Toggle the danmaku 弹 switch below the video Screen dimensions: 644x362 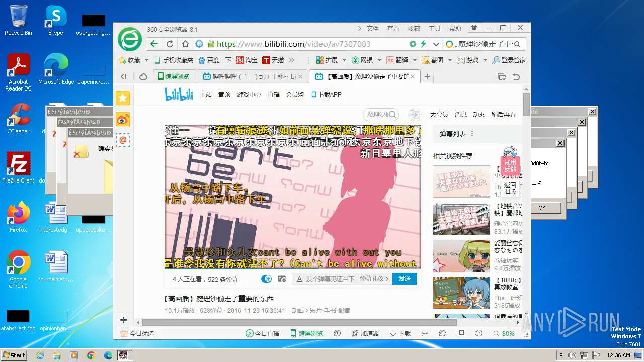266,279
